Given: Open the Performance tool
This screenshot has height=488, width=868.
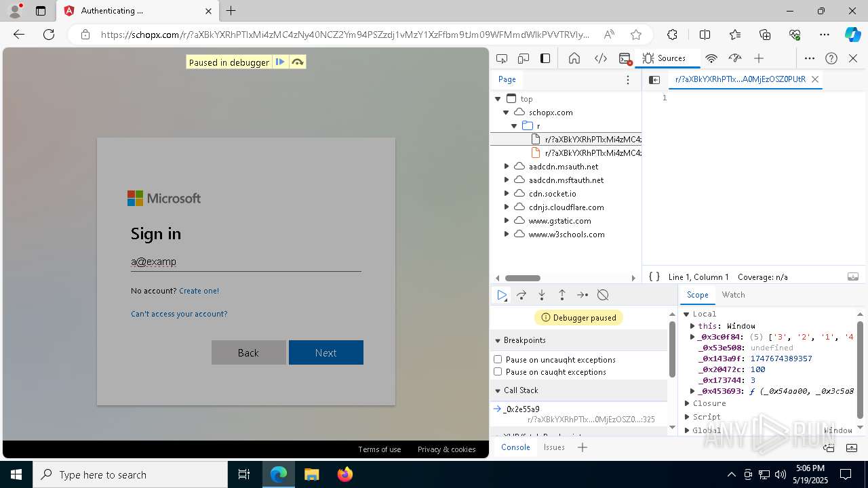Looking at the screenshot, I should [735, 58].
